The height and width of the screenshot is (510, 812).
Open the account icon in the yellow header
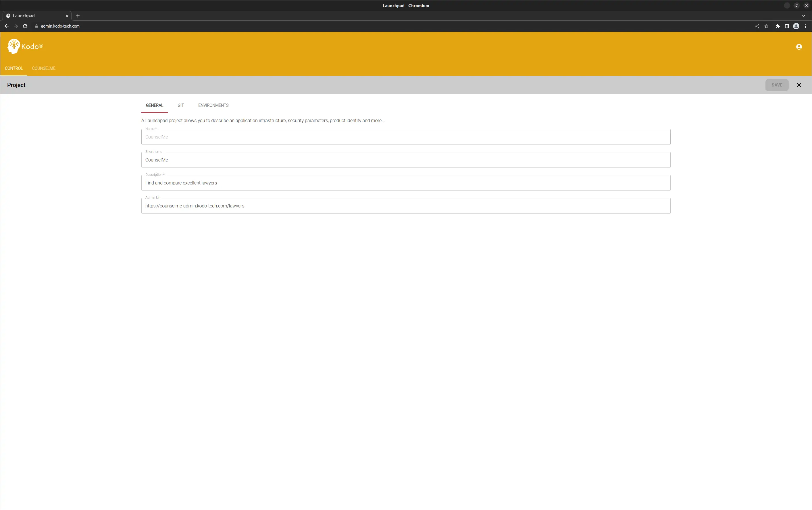798,47
